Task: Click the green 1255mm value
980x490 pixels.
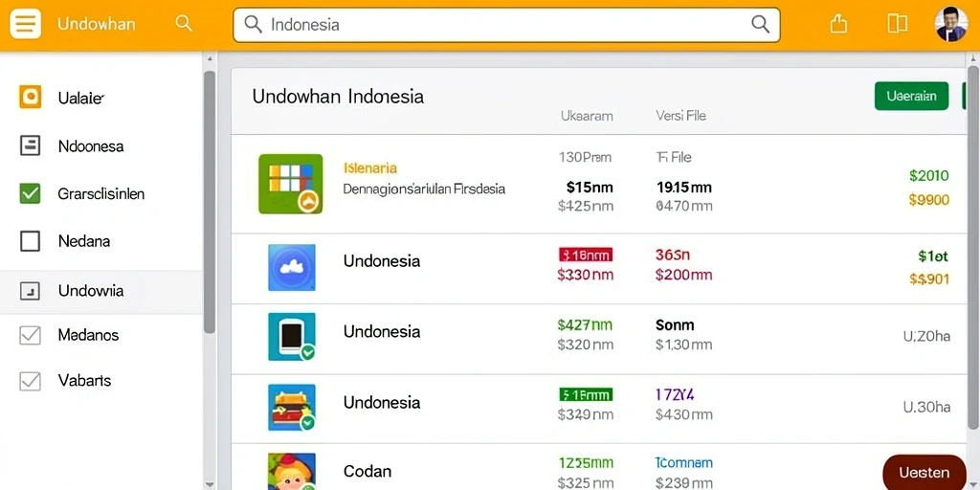Action: [586, 463]
